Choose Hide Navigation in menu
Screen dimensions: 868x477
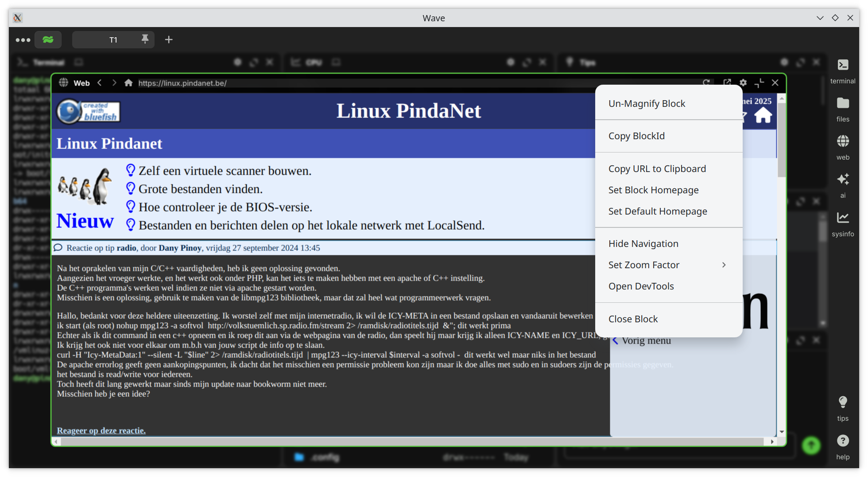tap(669, 243)
